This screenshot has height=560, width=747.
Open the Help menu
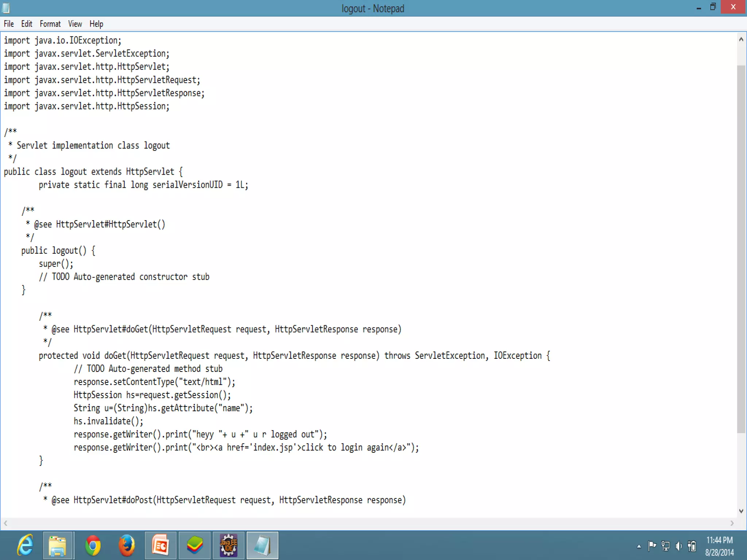(x=96, y=24)
